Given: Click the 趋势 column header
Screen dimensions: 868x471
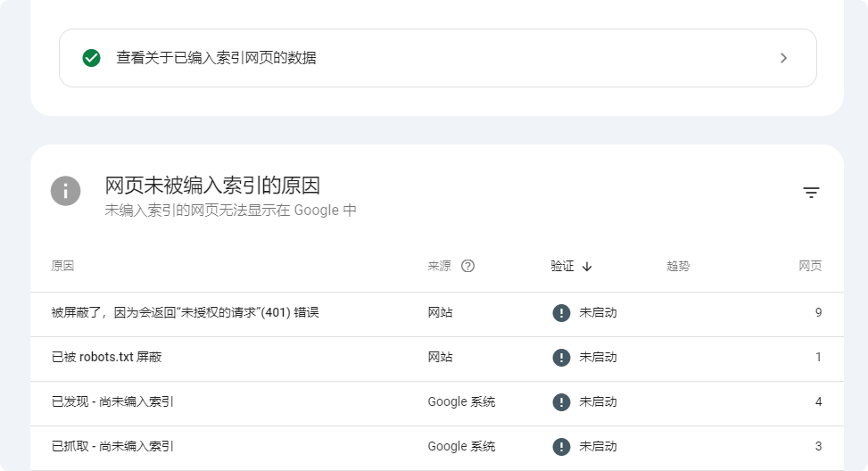Looking at the screenshot, I should [678, 266].
